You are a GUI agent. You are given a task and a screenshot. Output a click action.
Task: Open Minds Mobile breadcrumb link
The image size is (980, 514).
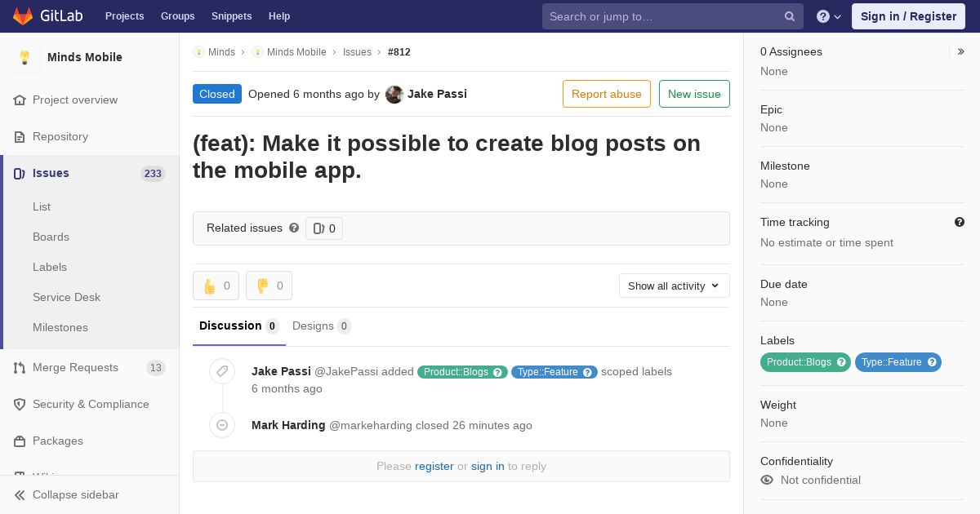296,52
